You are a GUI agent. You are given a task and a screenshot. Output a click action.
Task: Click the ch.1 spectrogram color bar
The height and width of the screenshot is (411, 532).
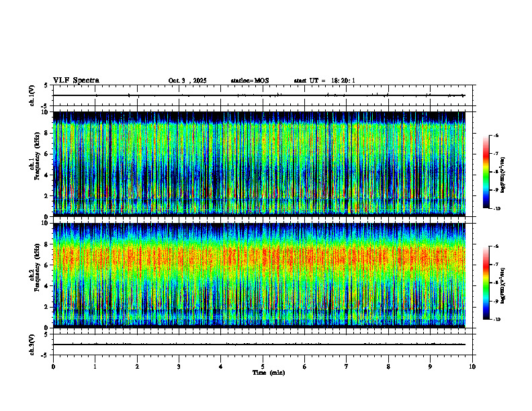(486, 172)
